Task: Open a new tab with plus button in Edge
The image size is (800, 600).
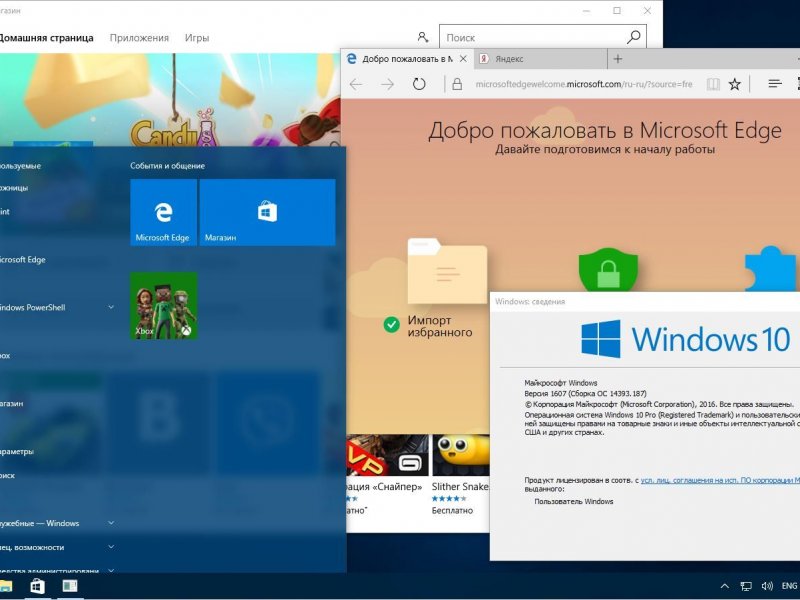Action: pyautogui.click(x=617, y=59)
